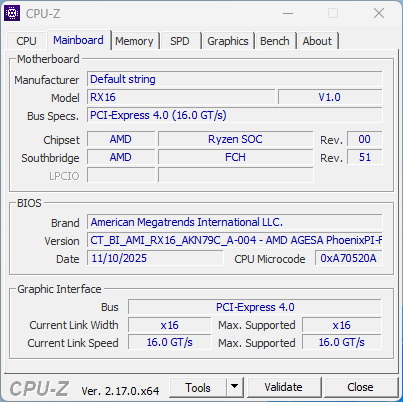Open the Memory tab
Image resolution: width=403 pixels, height=402 pixels.
(134, 41)
